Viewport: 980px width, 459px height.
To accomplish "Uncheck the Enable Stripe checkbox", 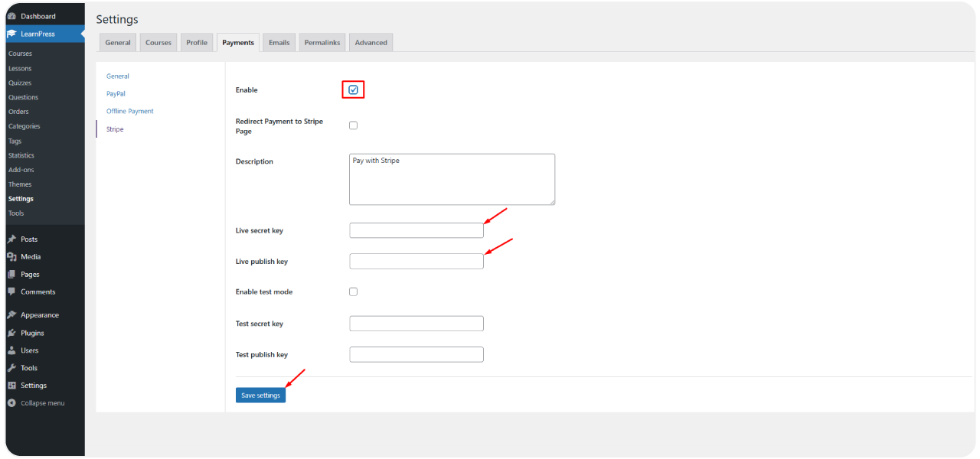I will point(353,90).
